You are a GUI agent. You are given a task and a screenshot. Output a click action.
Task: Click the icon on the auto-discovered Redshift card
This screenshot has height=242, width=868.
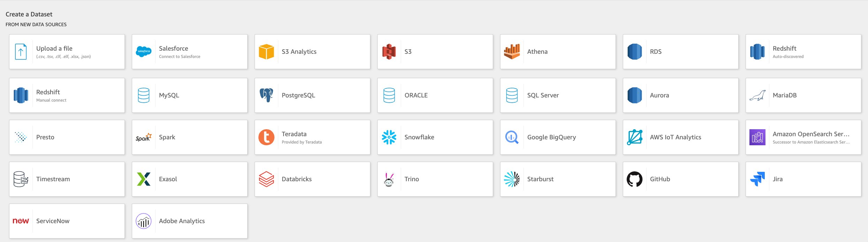757,52
